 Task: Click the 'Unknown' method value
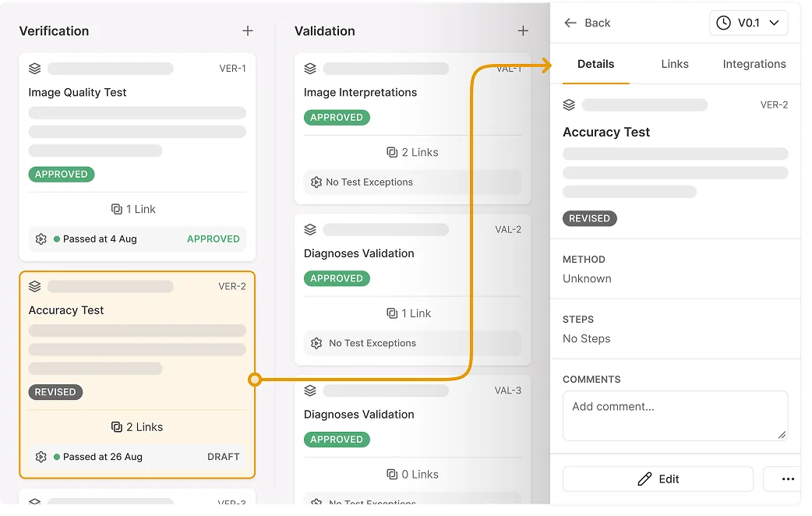tap(588, 279)
